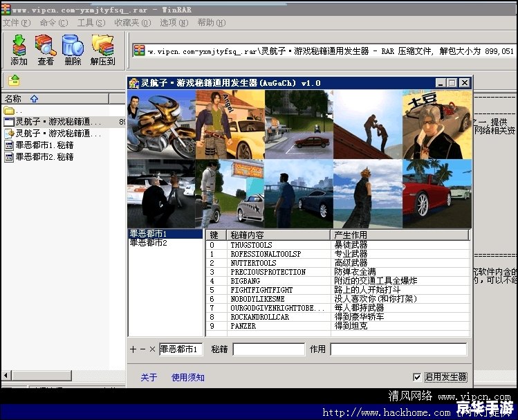
Task: Select the ROFESSIONALTOOLSP cheat row
Action: click(x=337, y=254)
